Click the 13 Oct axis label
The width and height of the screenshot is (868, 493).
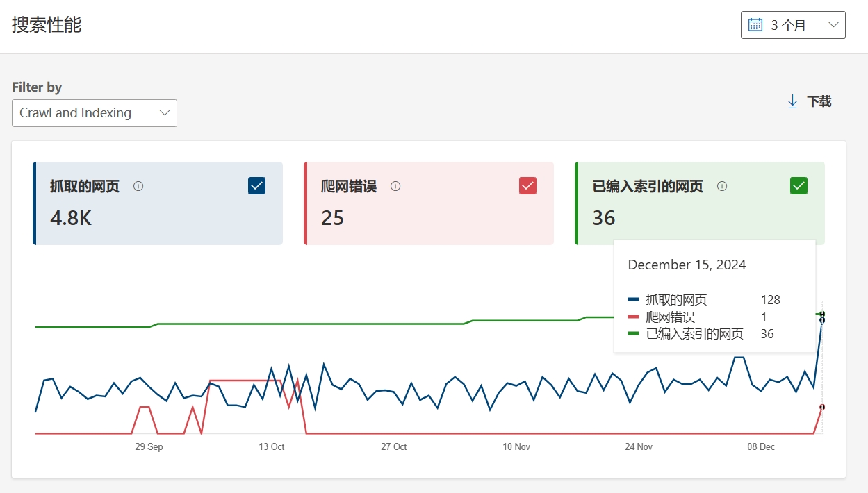click(x=272, y=446)
